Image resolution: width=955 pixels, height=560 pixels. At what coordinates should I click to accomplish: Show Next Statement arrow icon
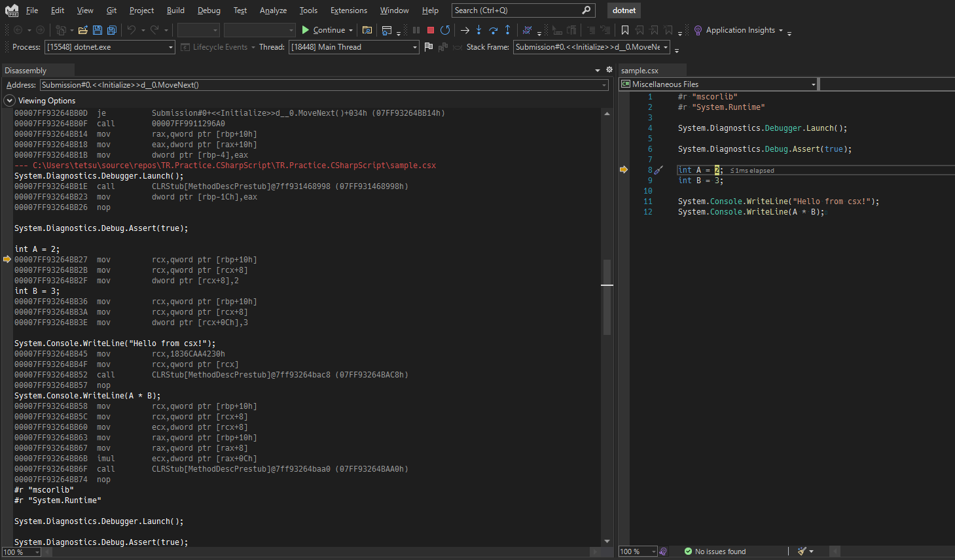464,29
